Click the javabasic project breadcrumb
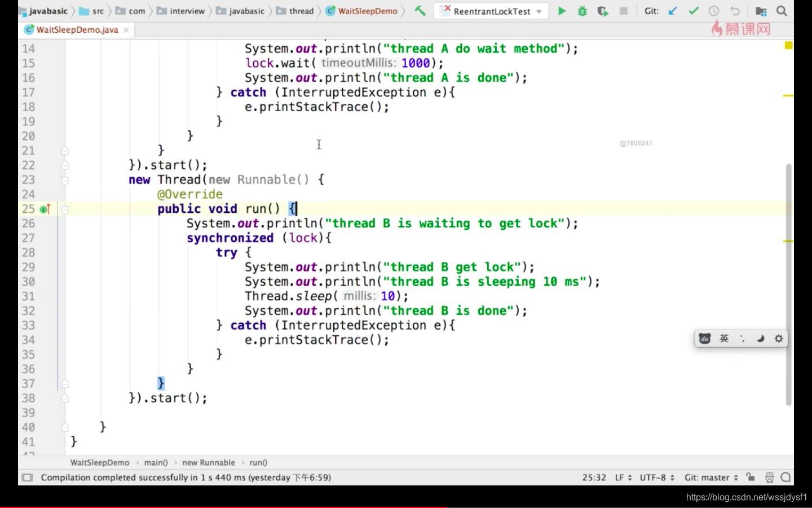The height and width of the screenshot is (508, 812). 48,11
